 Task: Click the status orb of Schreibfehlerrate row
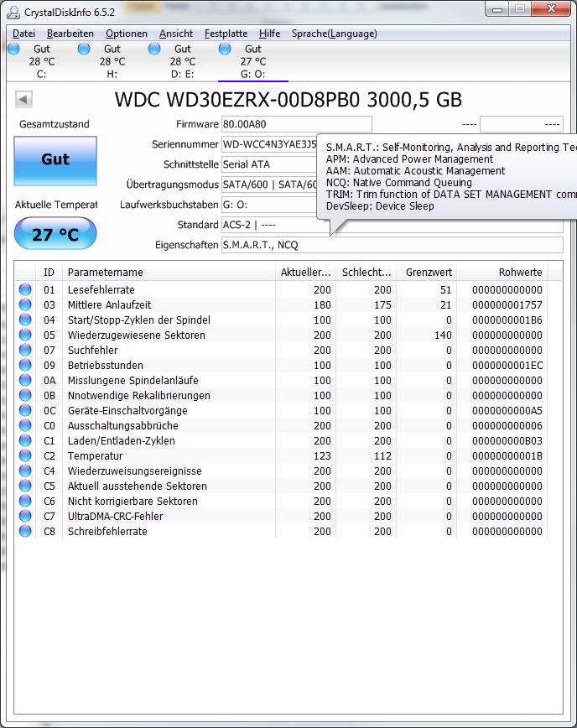[25, 531]
